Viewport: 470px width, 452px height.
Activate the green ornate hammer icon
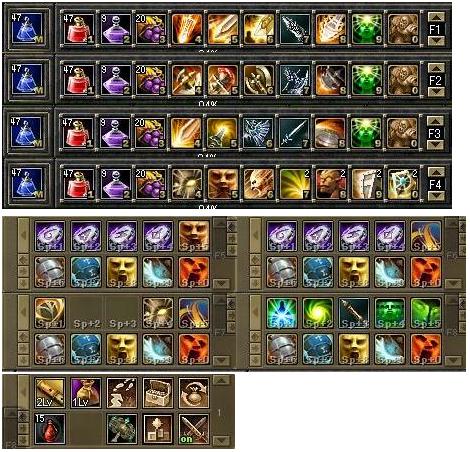[122, 429]
